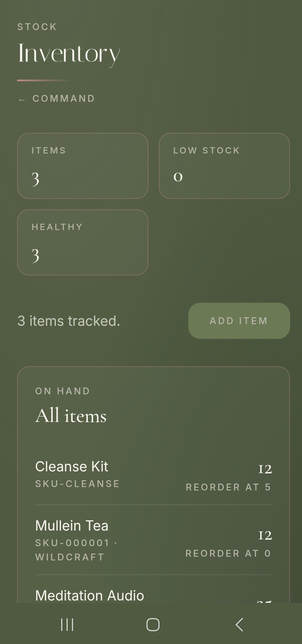Select the ITEMS stat card
Image resolution: width=302 pixels, height=644 pixels.
tap(82, 165)
